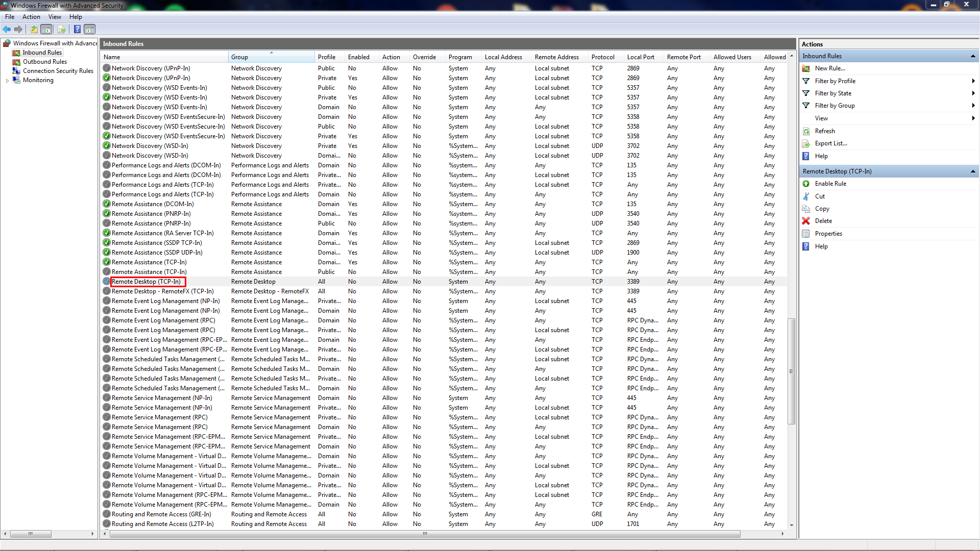Select Windows Firewall with Advanced Security root node
Image resolution: width=980 pixels, height=551 pixels.
(55, 43)
